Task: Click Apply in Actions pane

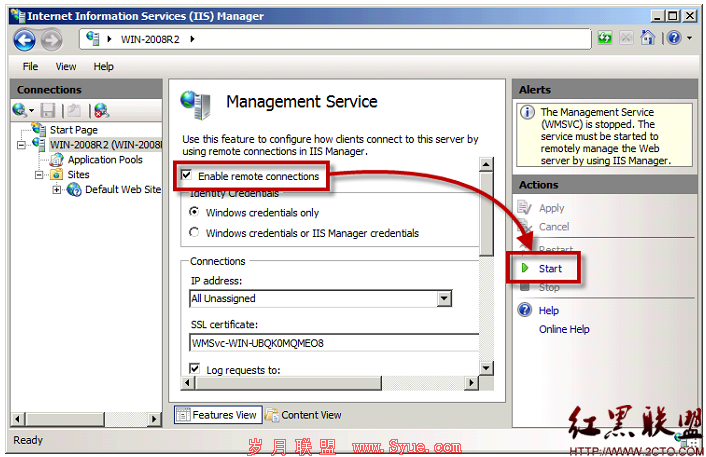Action: [x=551, y=208]
